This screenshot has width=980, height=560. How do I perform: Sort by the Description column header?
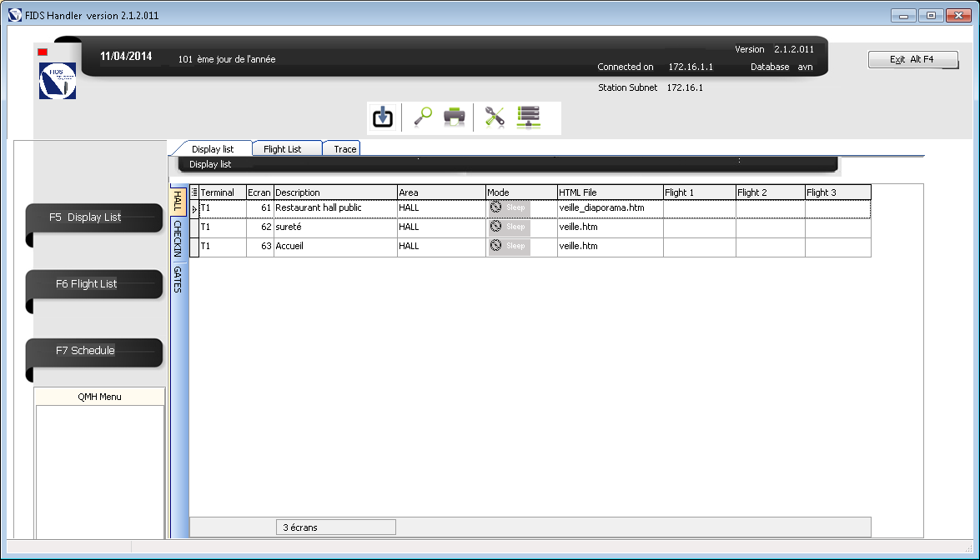tap(334, 192)
